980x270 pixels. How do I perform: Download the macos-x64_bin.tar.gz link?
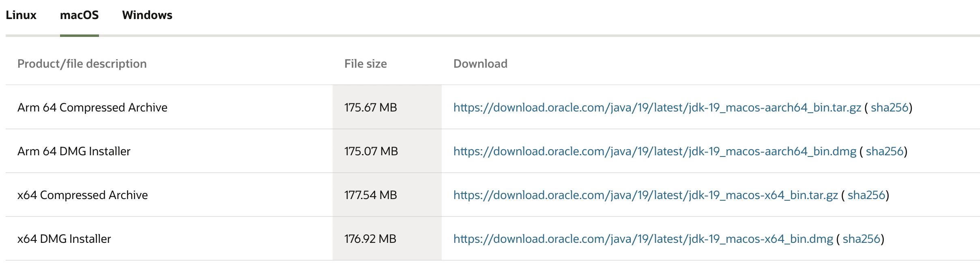point(646,195)
